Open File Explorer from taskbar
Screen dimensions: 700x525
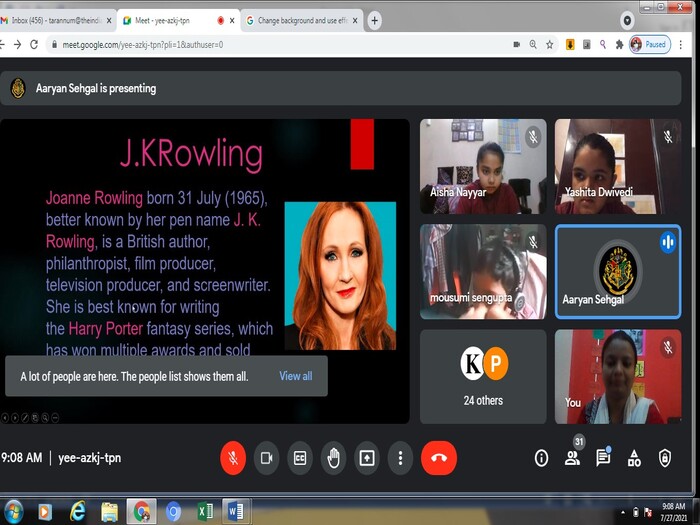109,512
